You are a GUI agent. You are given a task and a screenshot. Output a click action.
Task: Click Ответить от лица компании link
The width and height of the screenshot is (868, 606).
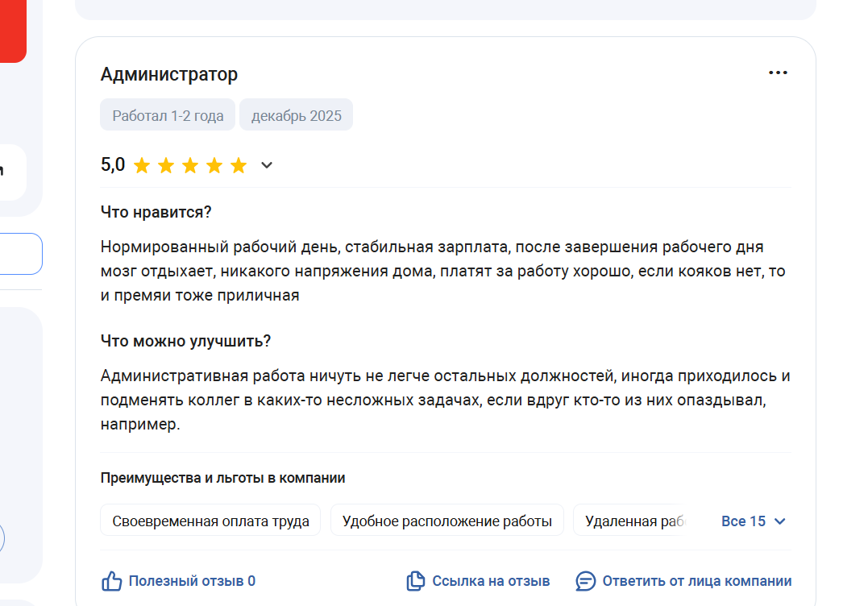coord(696,581)
